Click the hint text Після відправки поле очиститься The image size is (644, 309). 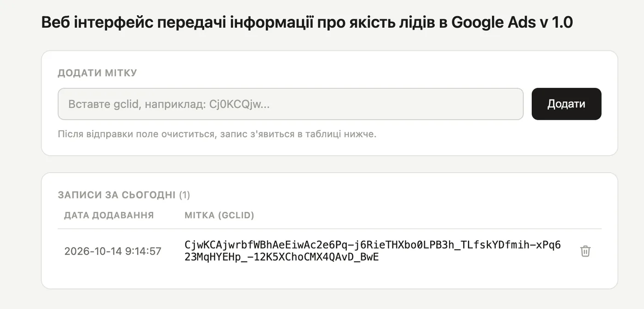(217, 134)
